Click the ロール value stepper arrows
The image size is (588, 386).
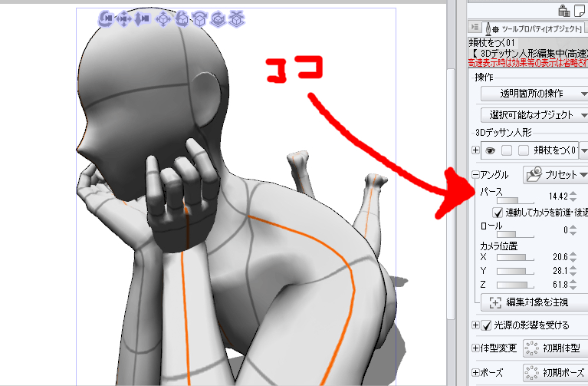point(573,229)
